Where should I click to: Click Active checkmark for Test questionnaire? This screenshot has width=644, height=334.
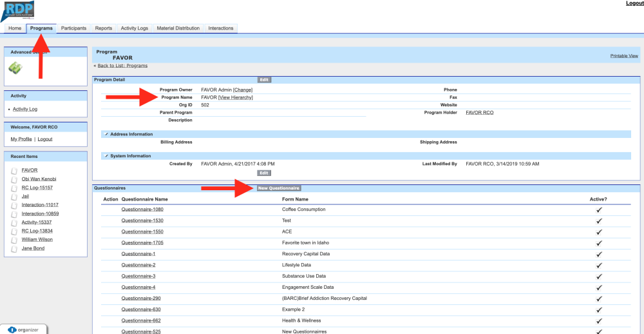599,221
